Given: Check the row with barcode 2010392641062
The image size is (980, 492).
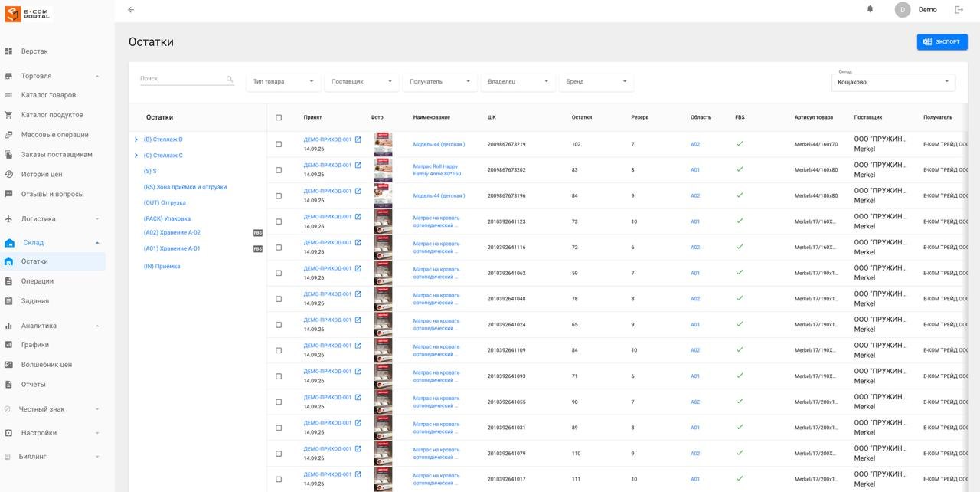Looking at the screenshot, I should (279, 273).
